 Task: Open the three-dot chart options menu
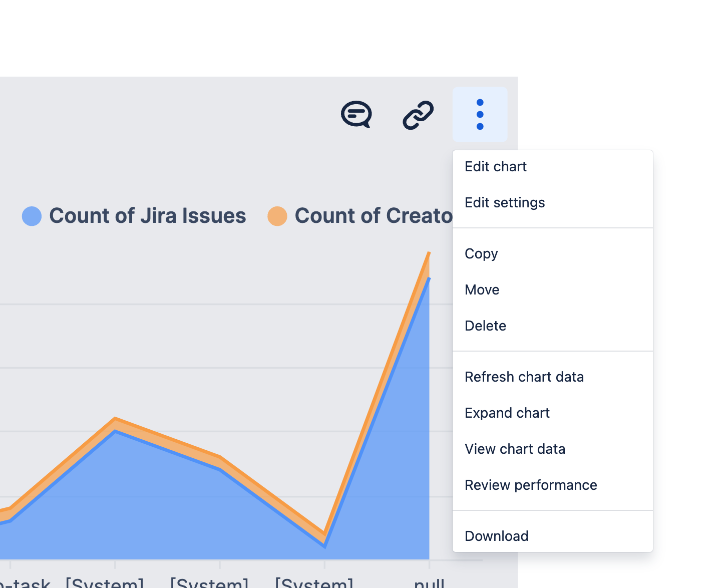pyautogui.click(x=480, y=114)
